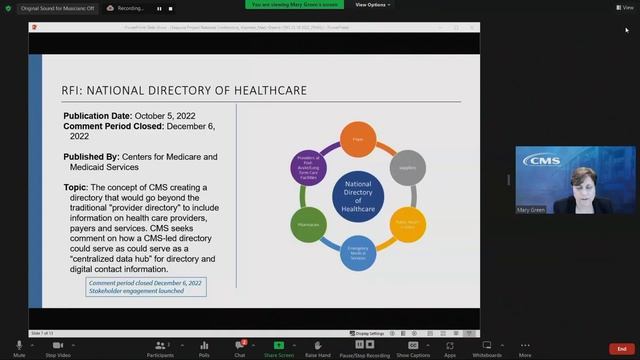
Task: Expand caption options arrow beside Show Captions
Action: coord(427,345)
